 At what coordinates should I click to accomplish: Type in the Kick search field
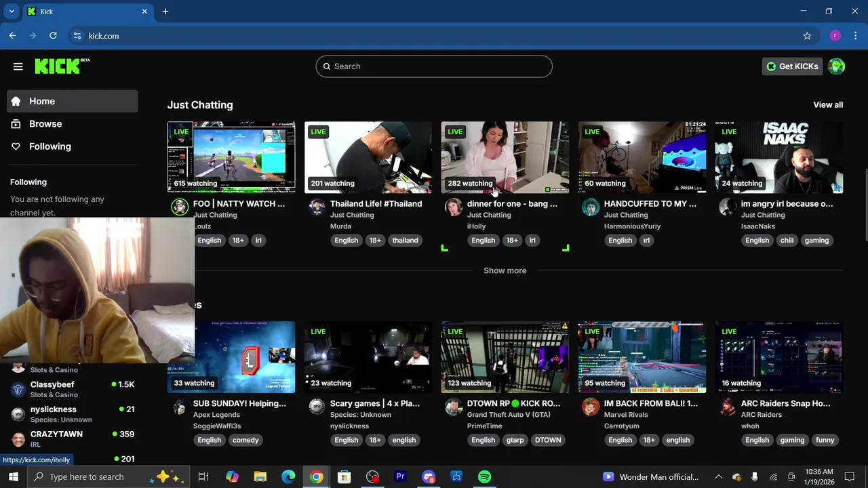pyautogui.click(x=434, y=66)
